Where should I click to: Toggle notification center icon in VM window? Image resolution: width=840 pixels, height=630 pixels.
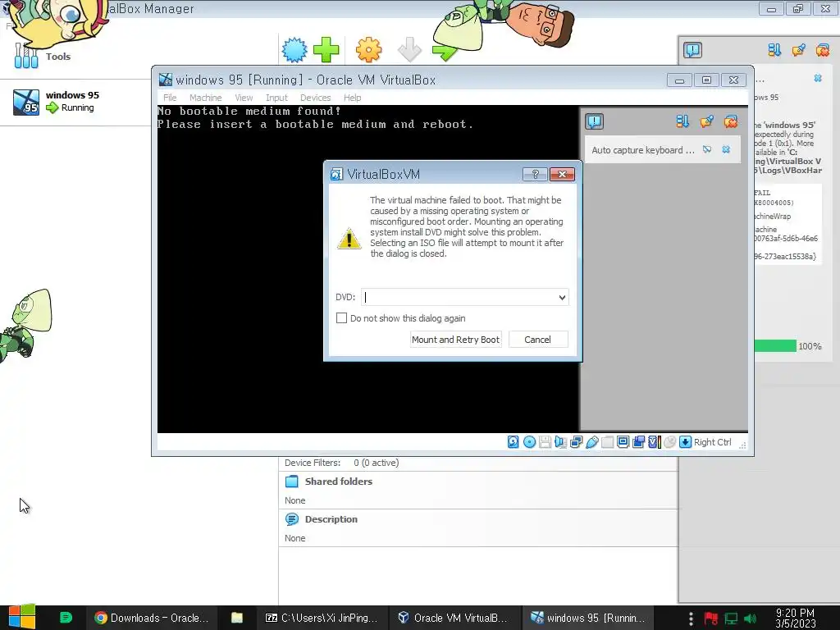[x=594, y=121]
